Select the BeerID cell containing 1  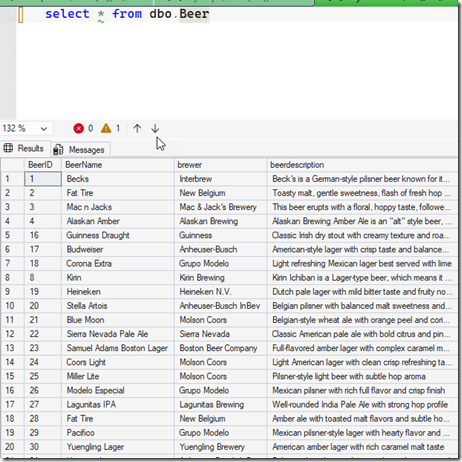(x=43, y=179)
